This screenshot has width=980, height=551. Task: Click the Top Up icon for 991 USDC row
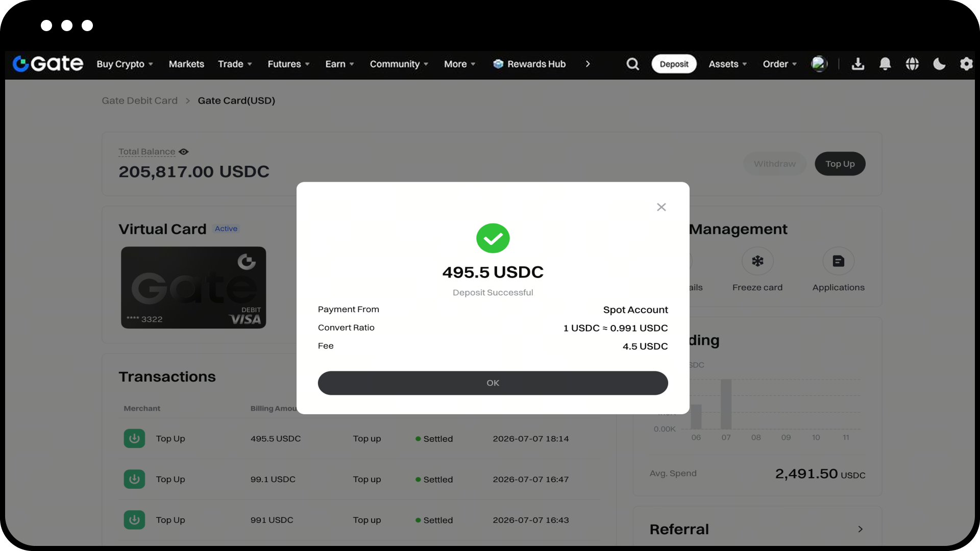click(134, 520)
